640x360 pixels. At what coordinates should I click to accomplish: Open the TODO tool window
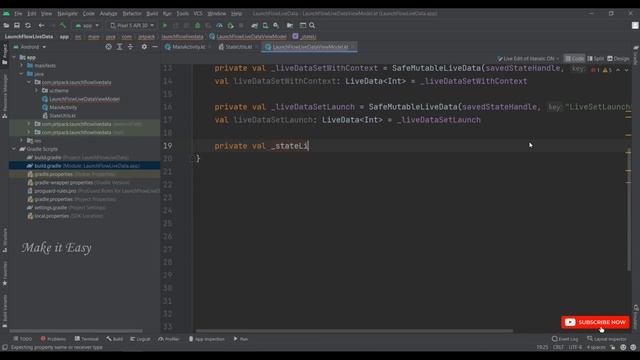22,339
